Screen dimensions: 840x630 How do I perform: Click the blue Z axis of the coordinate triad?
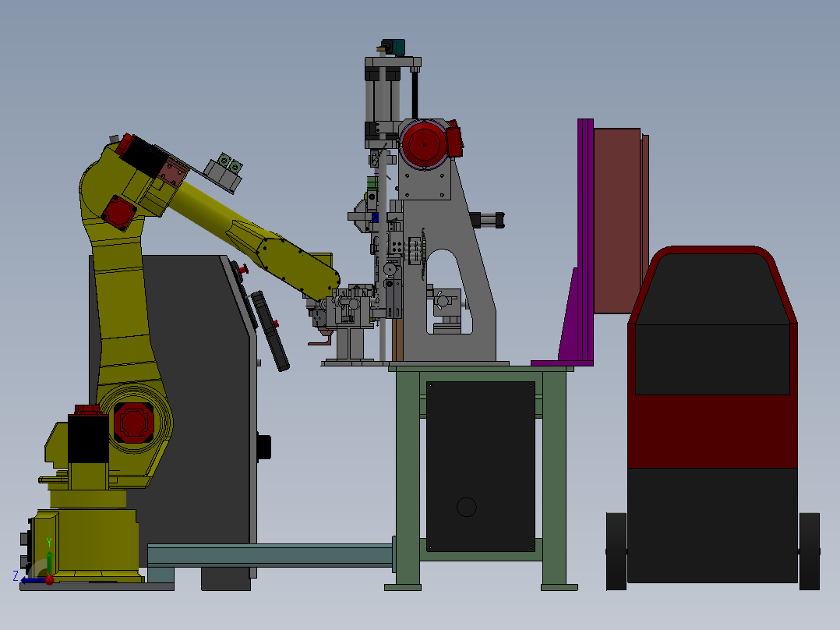point(34,580)
